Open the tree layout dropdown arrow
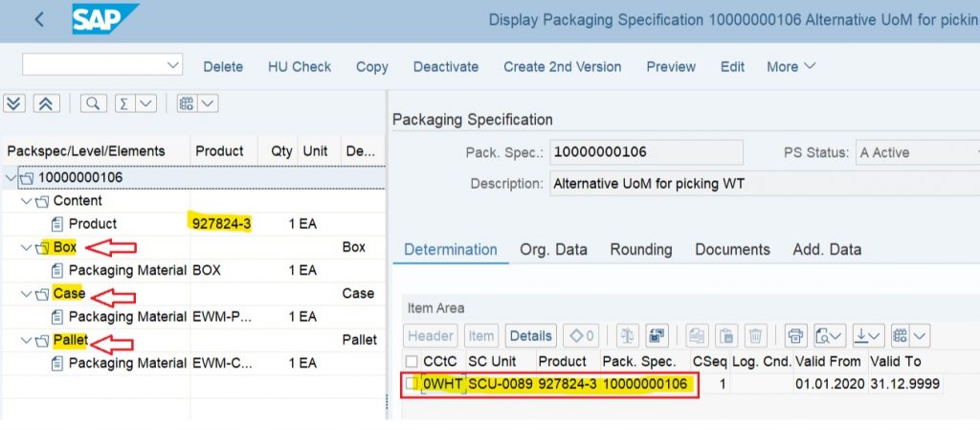The width and height of the screenshot is (980, 430). coord(208,103)
